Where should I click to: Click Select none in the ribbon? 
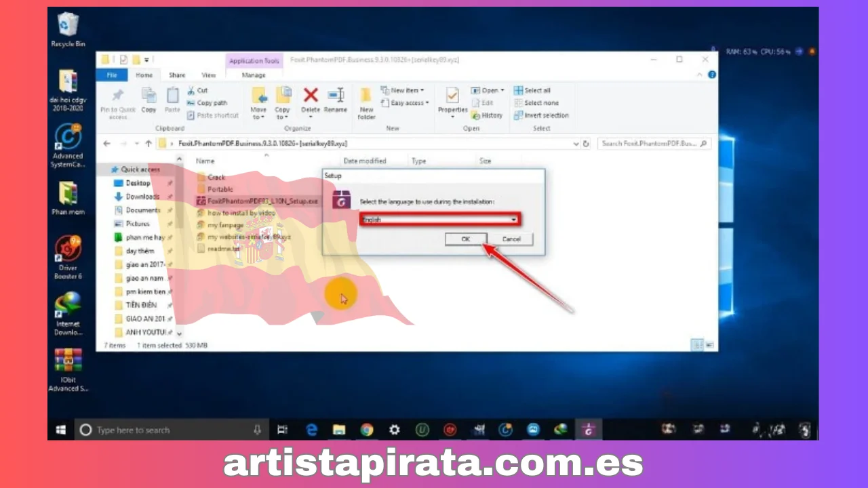point(536,103)
